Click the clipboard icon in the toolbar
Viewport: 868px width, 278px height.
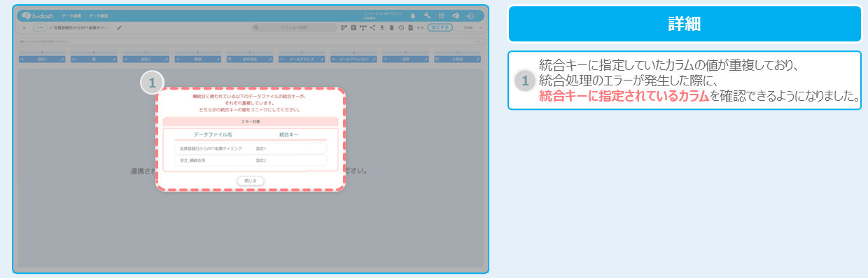point(353,27)
